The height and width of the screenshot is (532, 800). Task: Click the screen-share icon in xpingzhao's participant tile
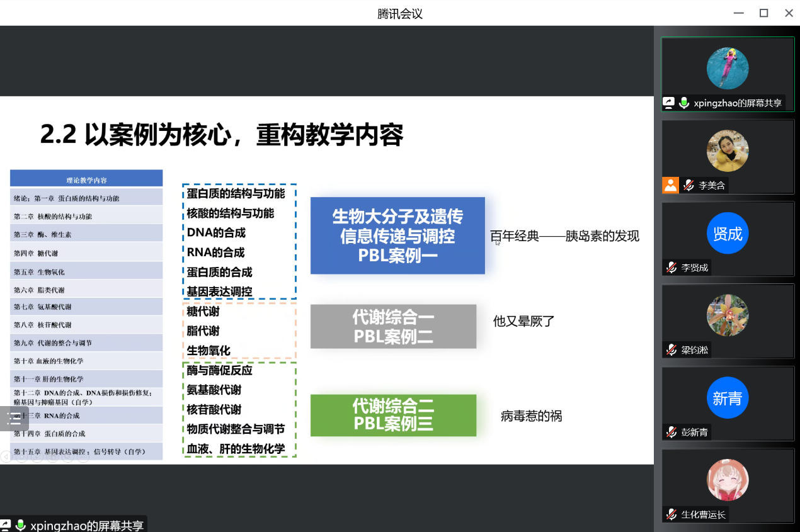669,103
